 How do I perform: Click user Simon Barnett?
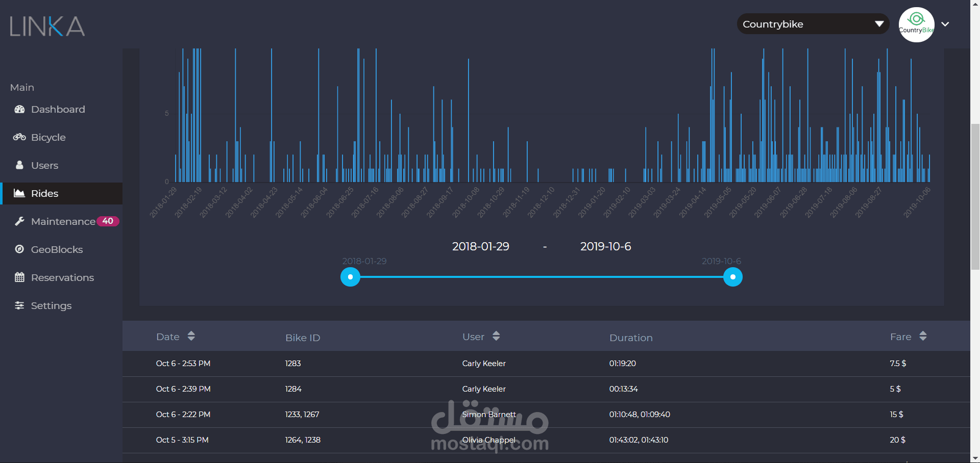click(489, 415)
